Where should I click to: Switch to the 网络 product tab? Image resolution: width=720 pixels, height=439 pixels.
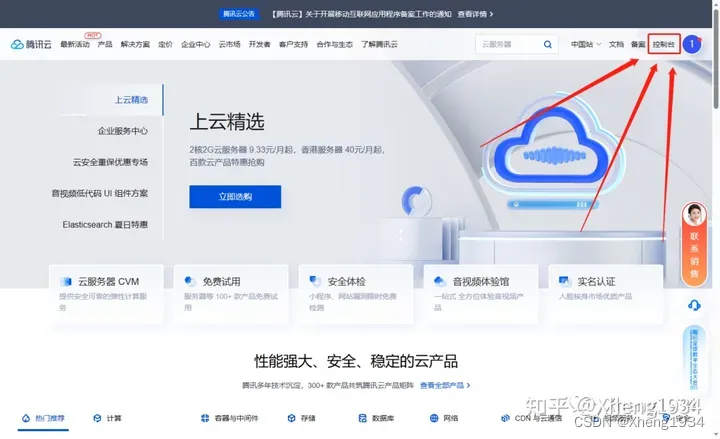coord(444,418)
